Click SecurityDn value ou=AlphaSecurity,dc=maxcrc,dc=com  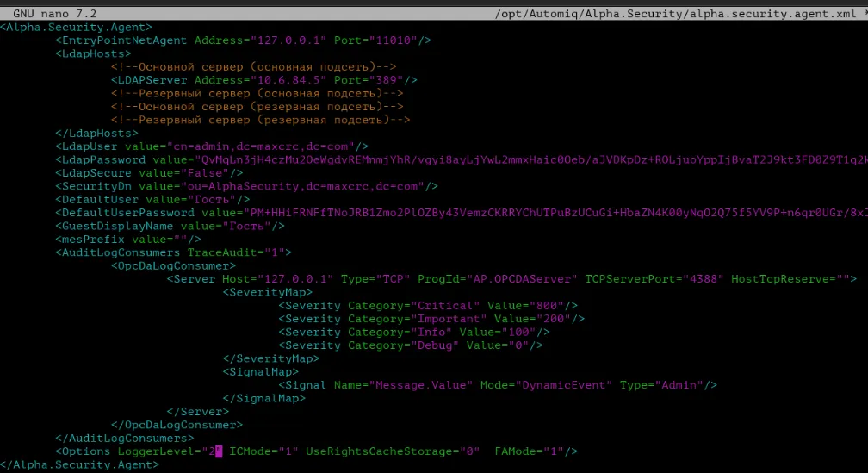[x=302, y=187]
